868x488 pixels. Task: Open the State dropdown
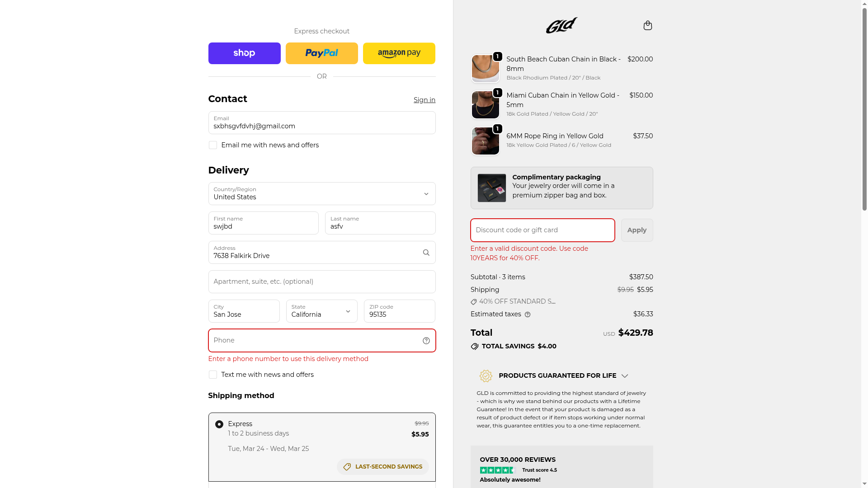(321, 311)
